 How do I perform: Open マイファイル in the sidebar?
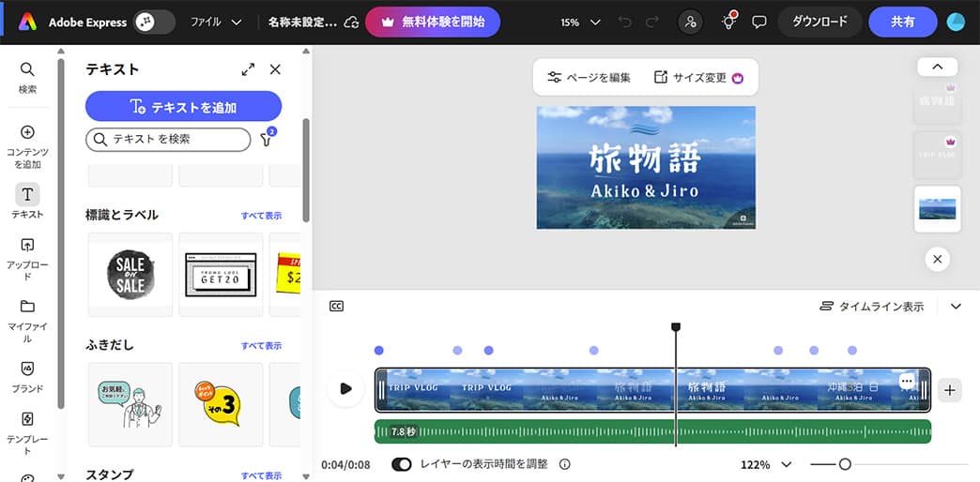point(27,321)
